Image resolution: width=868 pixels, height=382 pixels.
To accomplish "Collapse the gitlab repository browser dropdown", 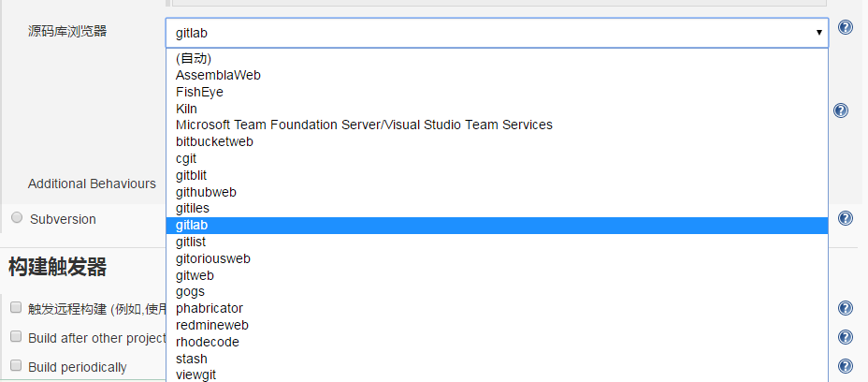I will point(497,33).
